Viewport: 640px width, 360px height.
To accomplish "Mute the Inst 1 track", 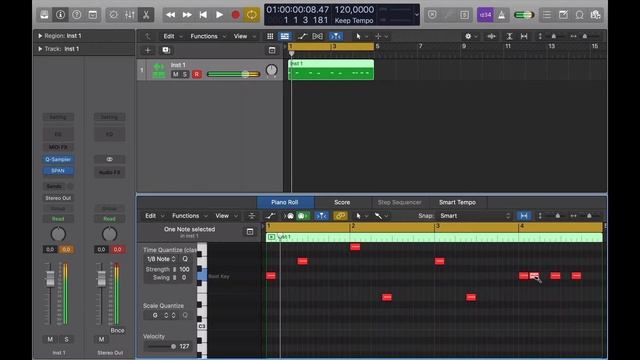I will coord(176,74).
